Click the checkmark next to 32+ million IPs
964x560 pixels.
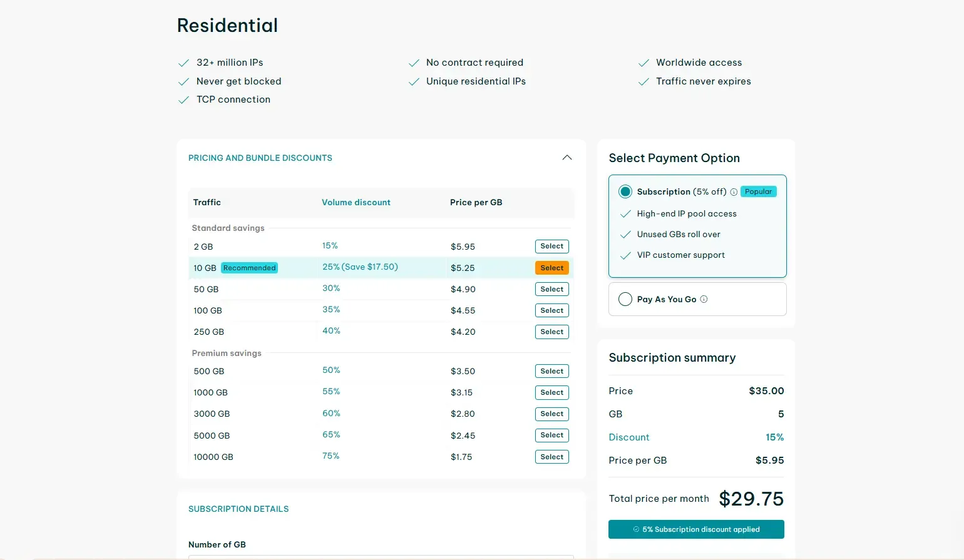183,63
